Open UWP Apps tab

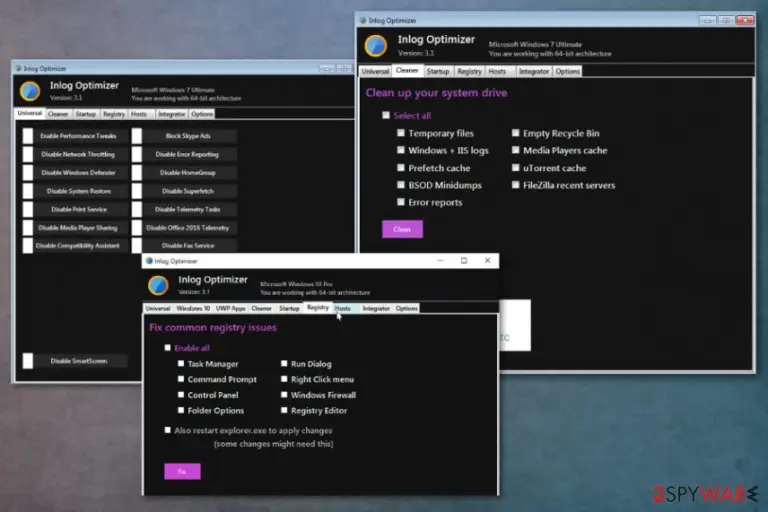(230, 308)
